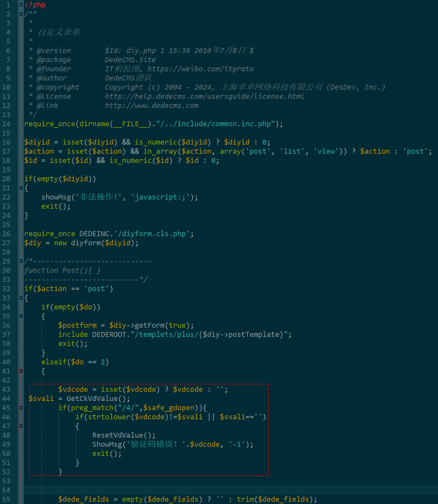Image resolution: width=438 pixels, height=504 pixels.
Task: Click '$dede_fields' at start of line 55
Action: click(84, 499)
